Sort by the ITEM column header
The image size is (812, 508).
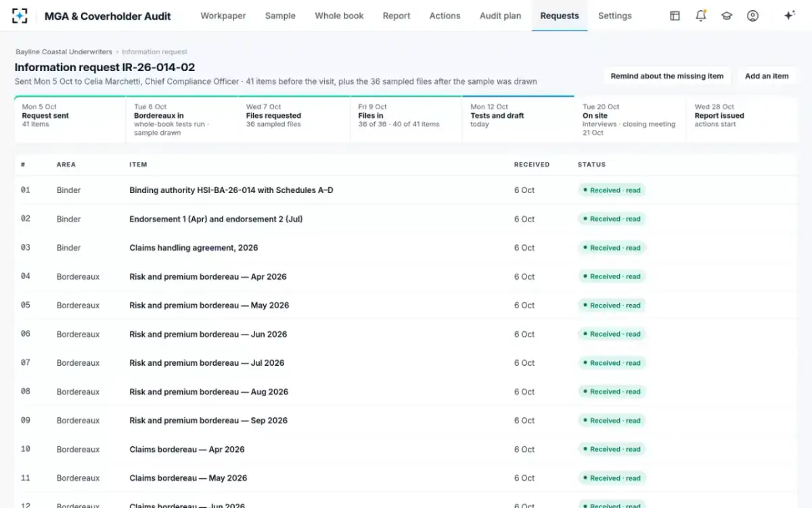138,165
